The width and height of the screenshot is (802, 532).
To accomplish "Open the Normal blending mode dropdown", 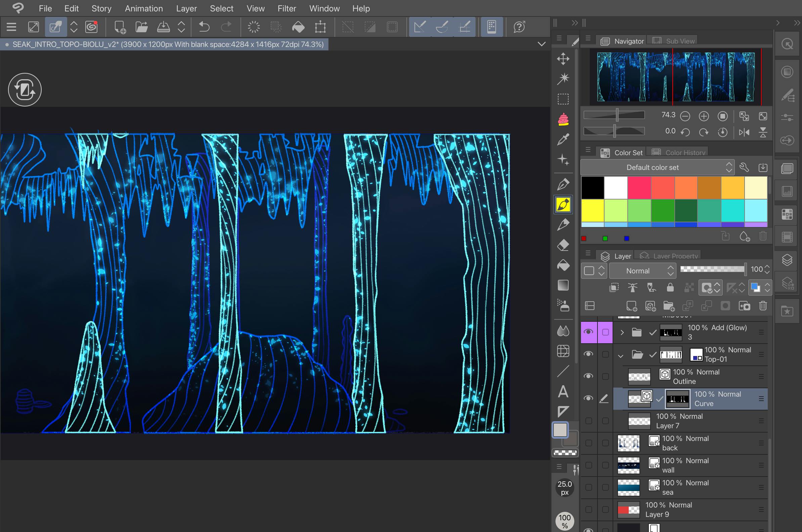I will click(x=642, y=271).
